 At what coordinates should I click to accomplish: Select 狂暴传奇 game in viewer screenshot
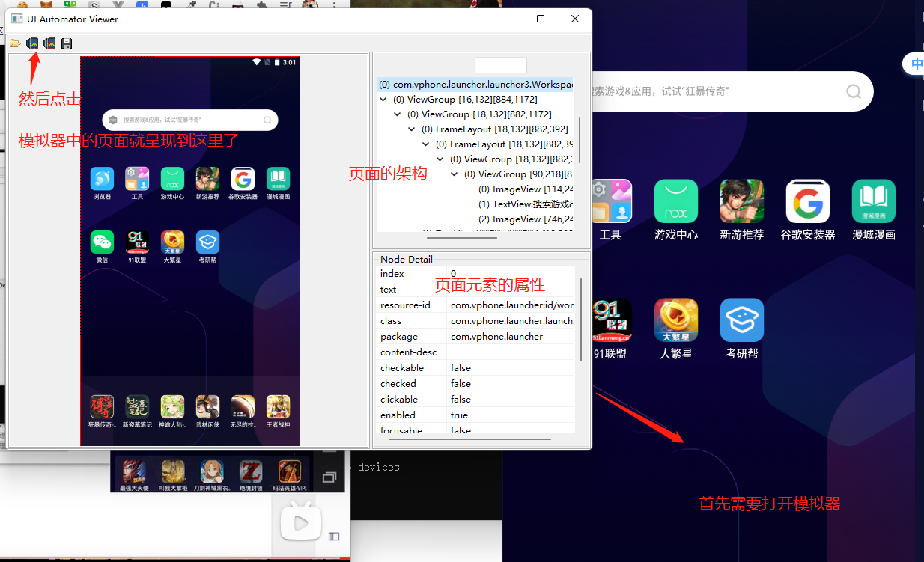(x=102, y=406)
